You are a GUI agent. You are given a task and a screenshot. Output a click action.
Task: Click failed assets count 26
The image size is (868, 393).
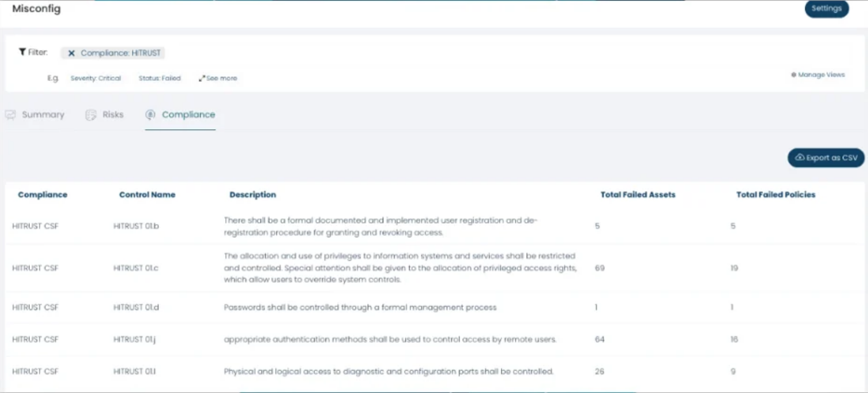click(x=600, y=371)
